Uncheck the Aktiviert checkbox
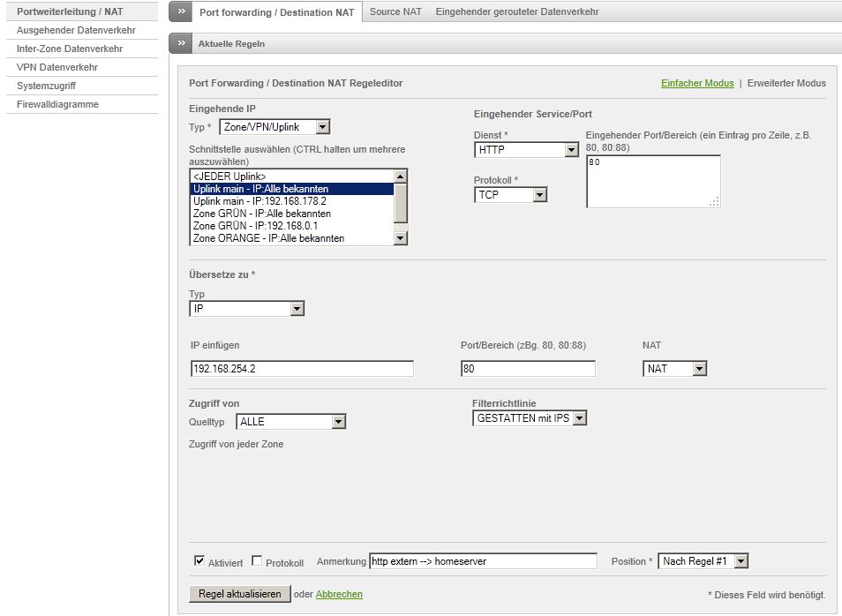842x616 pixels. 199,561
